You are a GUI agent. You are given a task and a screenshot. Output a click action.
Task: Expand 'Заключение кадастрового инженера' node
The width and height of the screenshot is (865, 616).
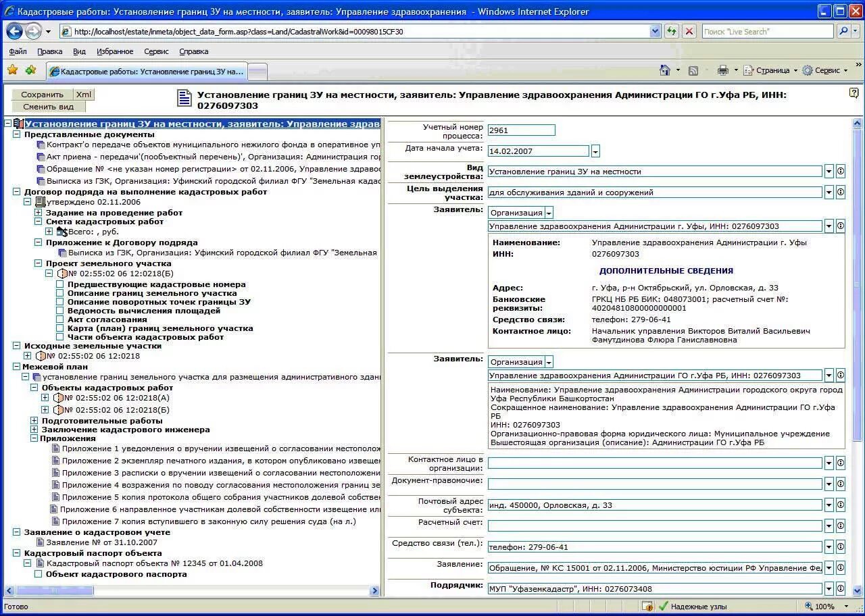(34, 430)
